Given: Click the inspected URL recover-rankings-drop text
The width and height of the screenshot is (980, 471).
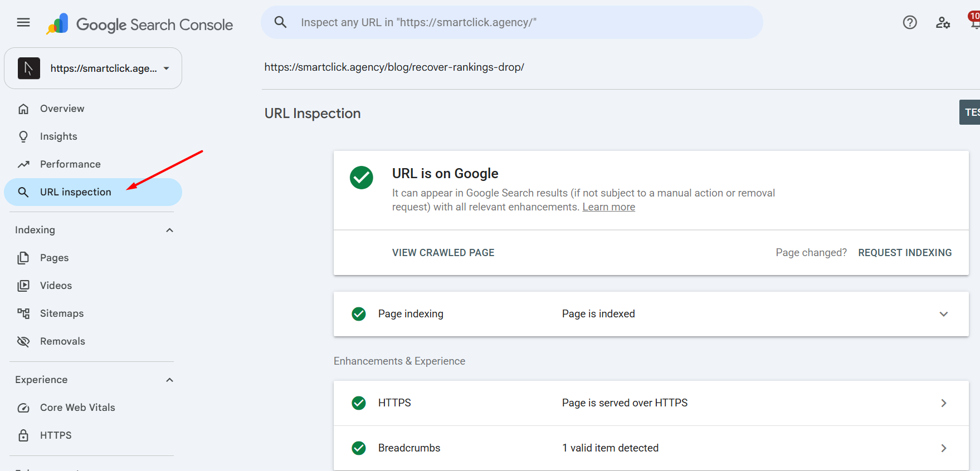Looking at the screenshot, I should pyautogui.click(x=394, y=67).
